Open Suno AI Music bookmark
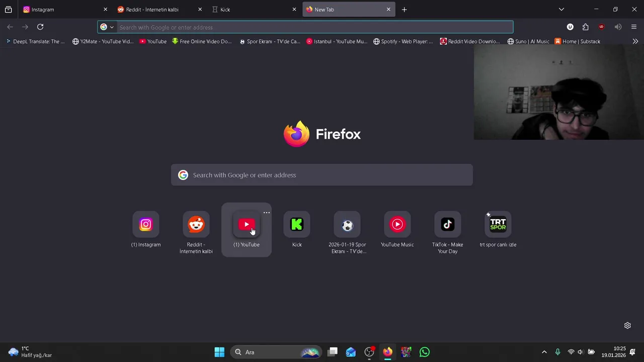The height and width of the screenshot is (362, 644). 528,42
